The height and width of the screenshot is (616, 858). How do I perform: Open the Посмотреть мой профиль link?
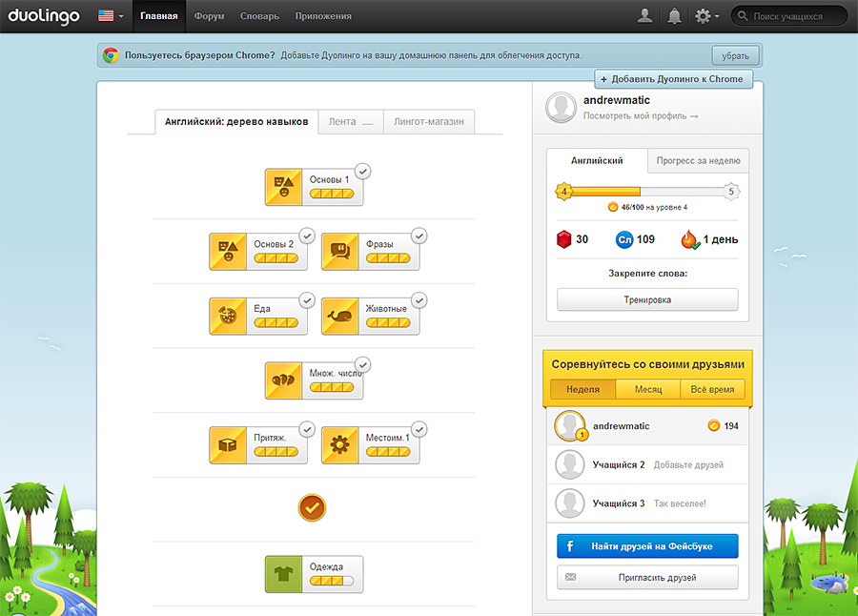[x=641, y=116]
